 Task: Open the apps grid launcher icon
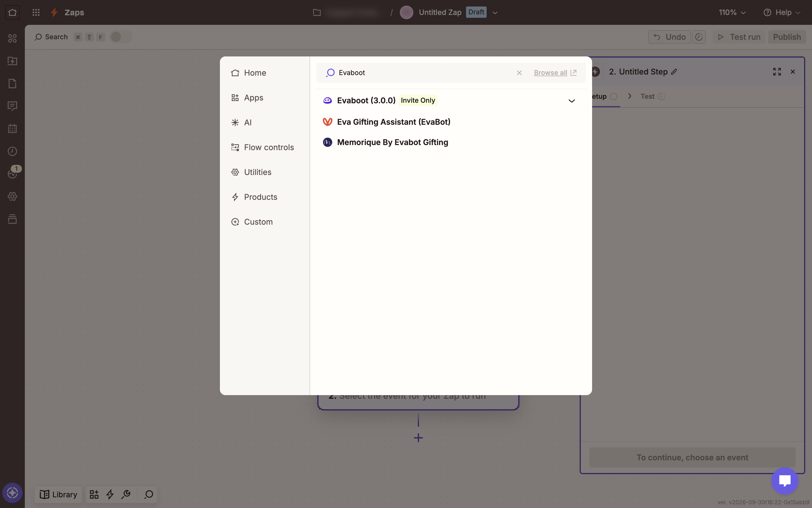point(36,12)
